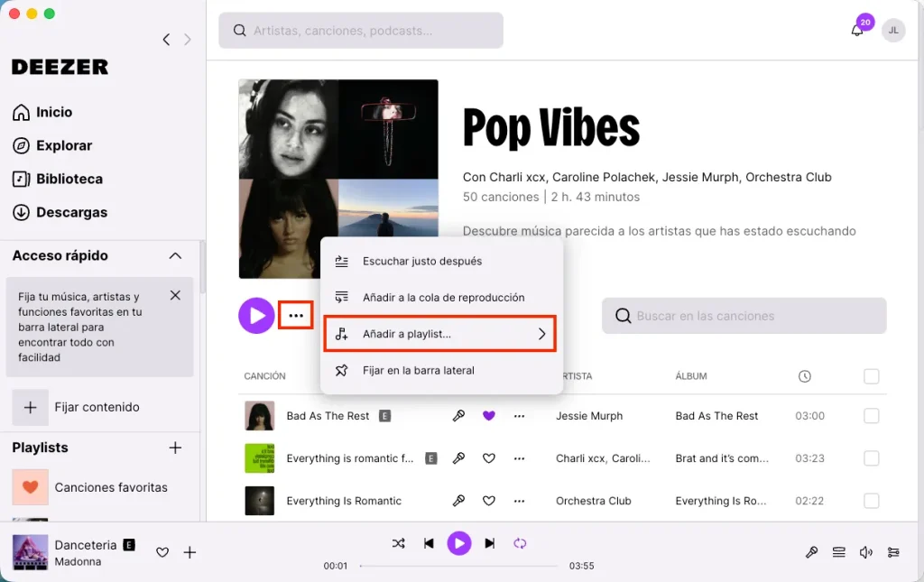Click Bad As The Rest cover thumbnail
The image size is (924, 582).
[259, 416]
